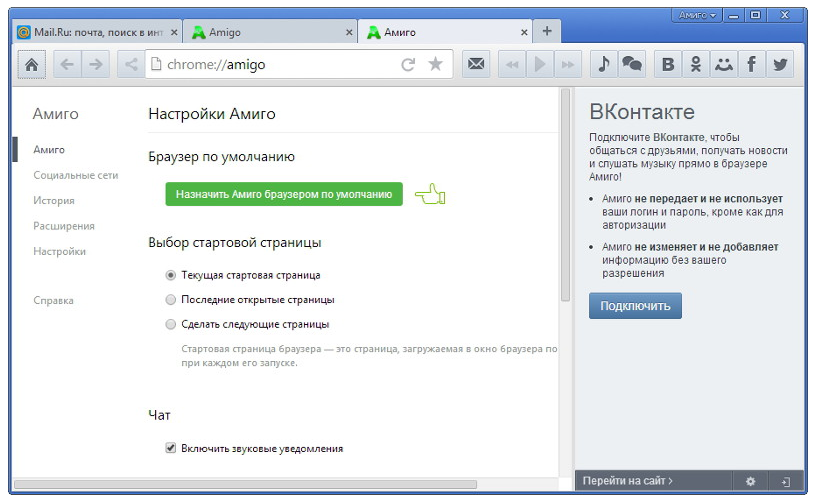Click the blue 'Подключить' button

point(635,306)
